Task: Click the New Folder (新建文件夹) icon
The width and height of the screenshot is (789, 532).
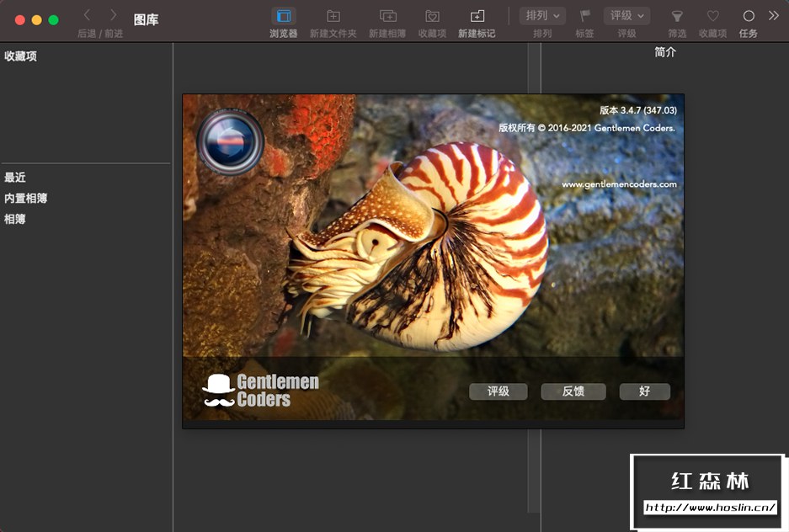Action: click(333, 16)
